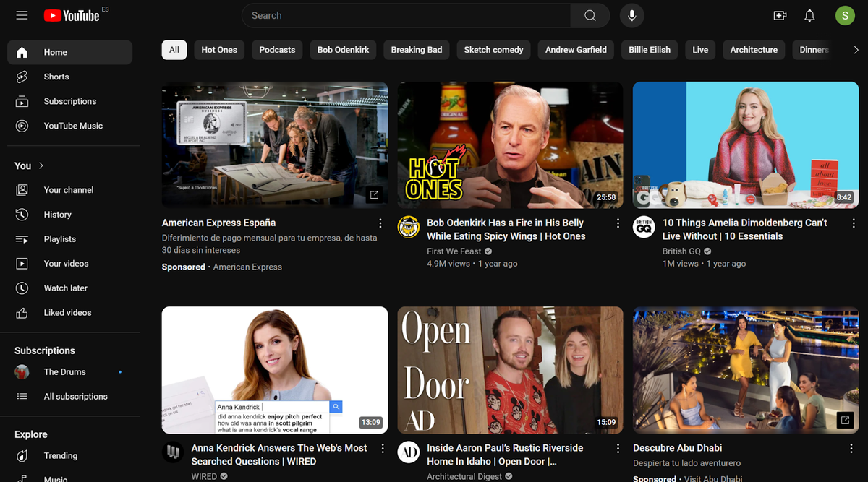Activate voice search microphone icon
Image resolution: width=868 pixels, height=482 pixels.
[632, 15]
